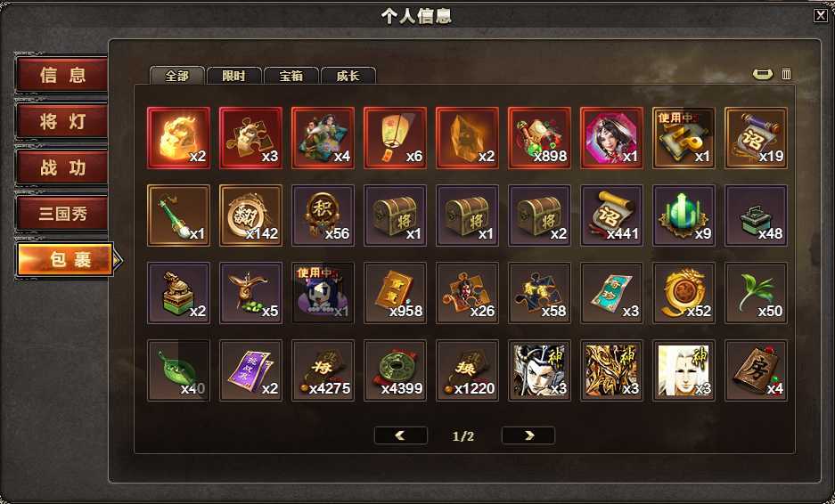Viewport: 835px width, 504px height.
Task: Select the green jade gem item x9
Action: click(684, 215)
